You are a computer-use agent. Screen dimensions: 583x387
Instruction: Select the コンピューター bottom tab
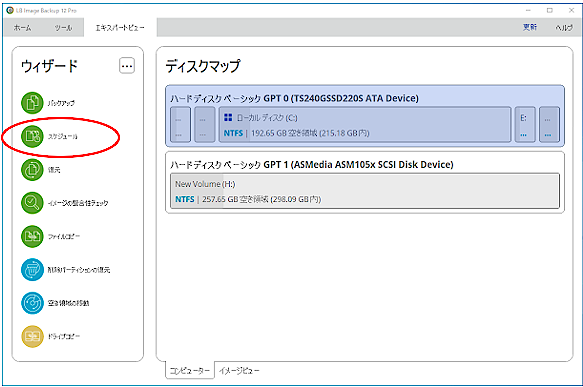click(190, 371)
